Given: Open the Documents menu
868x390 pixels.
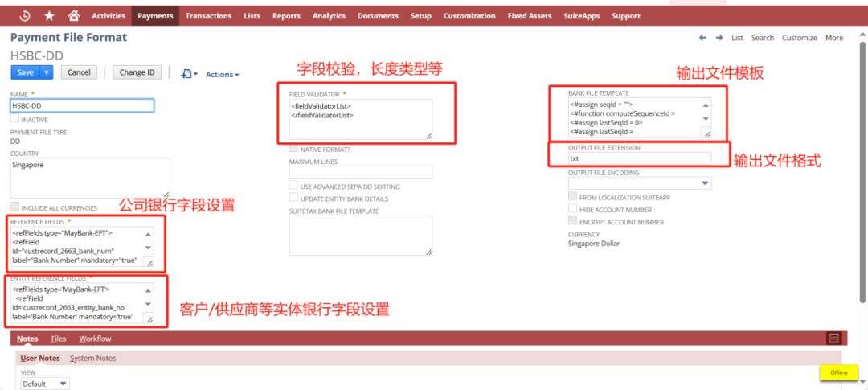Looking at the screenshot, I should 378,16.
